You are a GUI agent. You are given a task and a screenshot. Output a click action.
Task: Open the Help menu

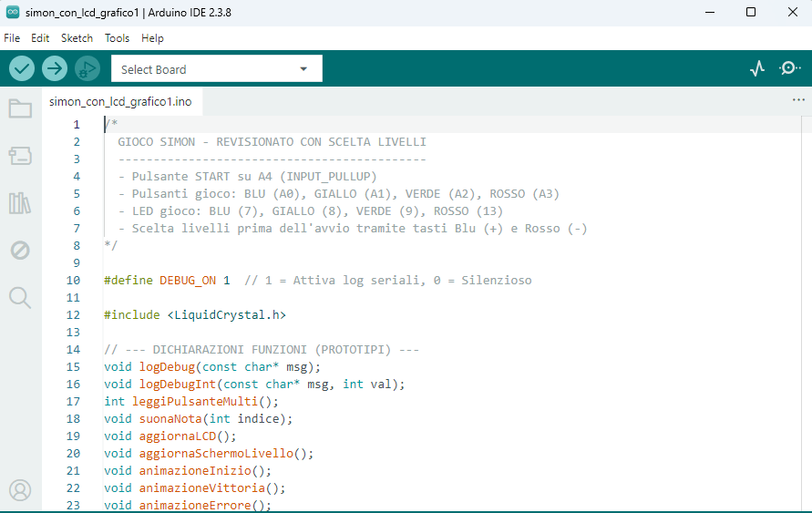pyautogui.click(x=152, y=38)
